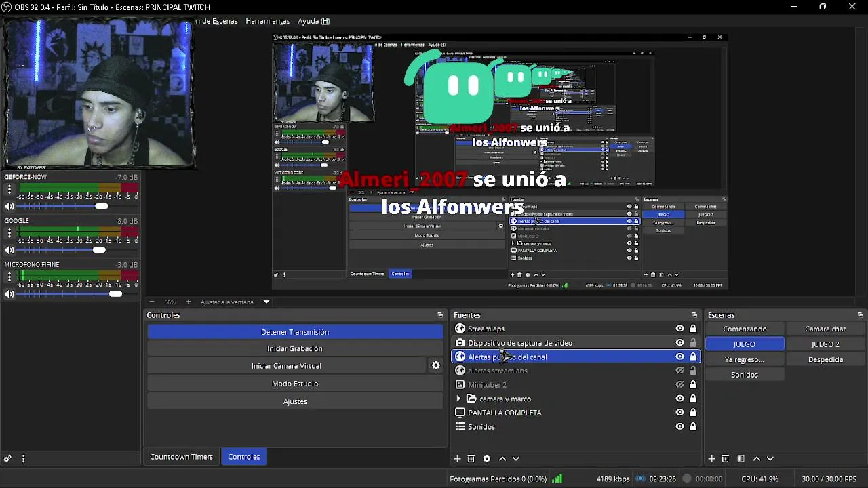Screen dimensions: 868x488
Task: Switch to Camara chat scene
Action: coord(825,329)
